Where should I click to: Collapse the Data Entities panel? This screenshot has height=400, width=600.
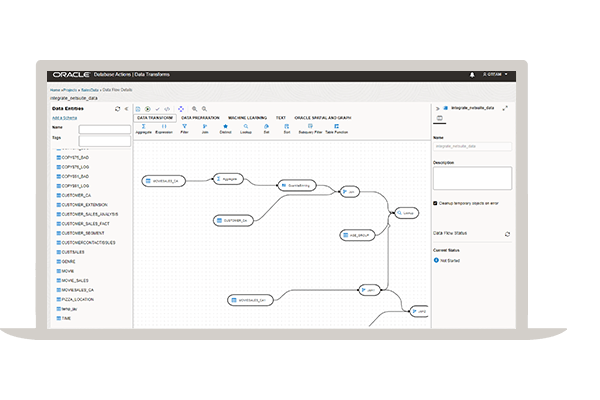[x=124, y=108]
